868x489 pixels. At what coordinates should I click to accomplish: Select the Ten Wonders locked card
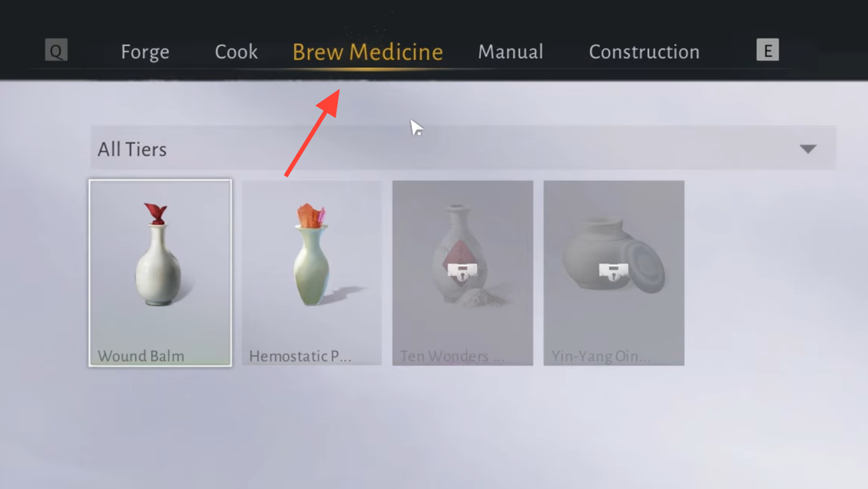point(462,273)
